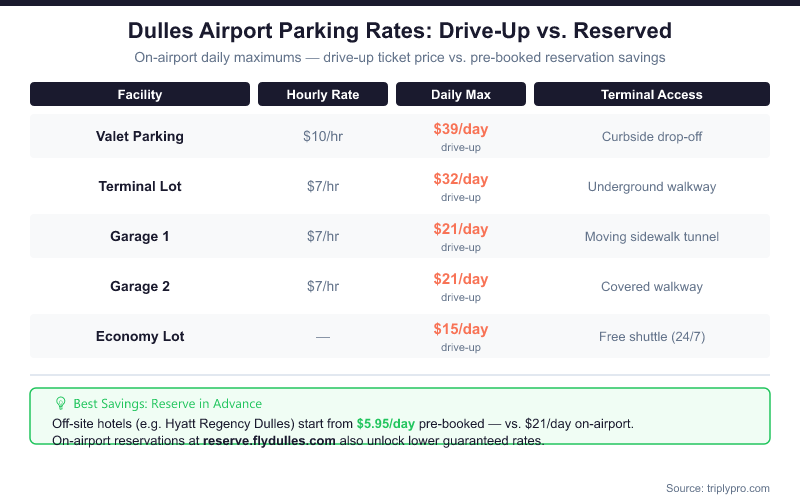Select the Moving sidewalk tunnel text
Viewport: 800px width, 500px height.
tap(652, 236)
